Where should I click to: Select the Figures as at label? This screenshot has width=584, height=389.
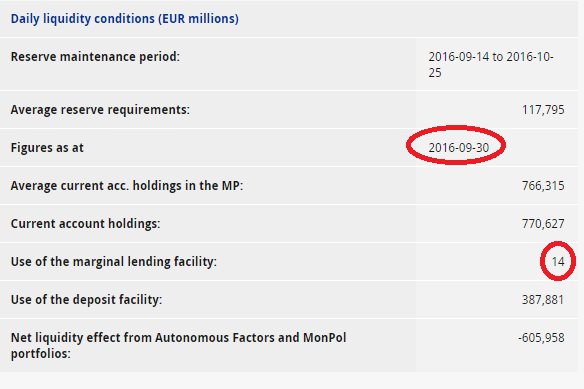(47, 148)
